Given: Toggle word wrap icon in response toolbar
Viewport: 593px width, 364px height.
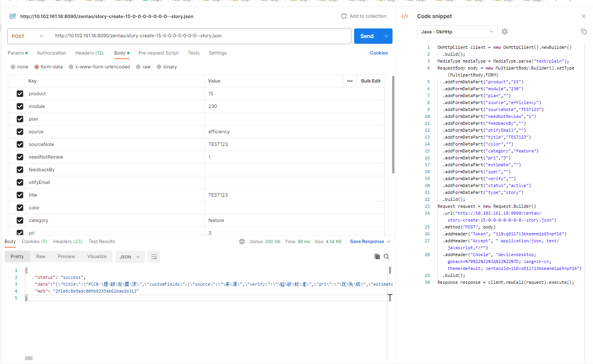Looking at the screenshot, I should [x=154, y=257].
